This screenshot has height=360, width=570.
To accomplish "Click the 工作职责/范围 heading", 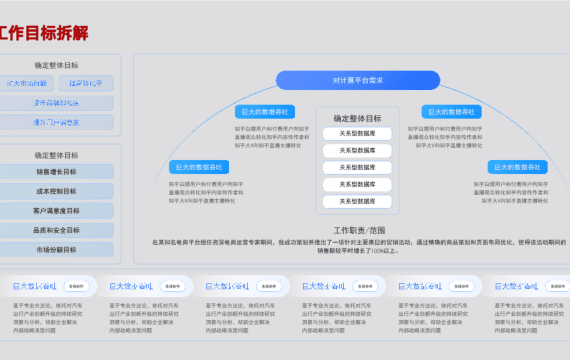I will coord(359,230).
